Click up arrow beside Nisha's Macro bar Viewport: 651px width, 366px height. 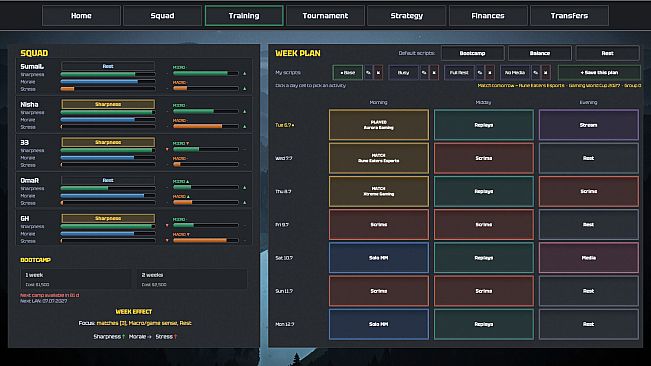(245, 126)
